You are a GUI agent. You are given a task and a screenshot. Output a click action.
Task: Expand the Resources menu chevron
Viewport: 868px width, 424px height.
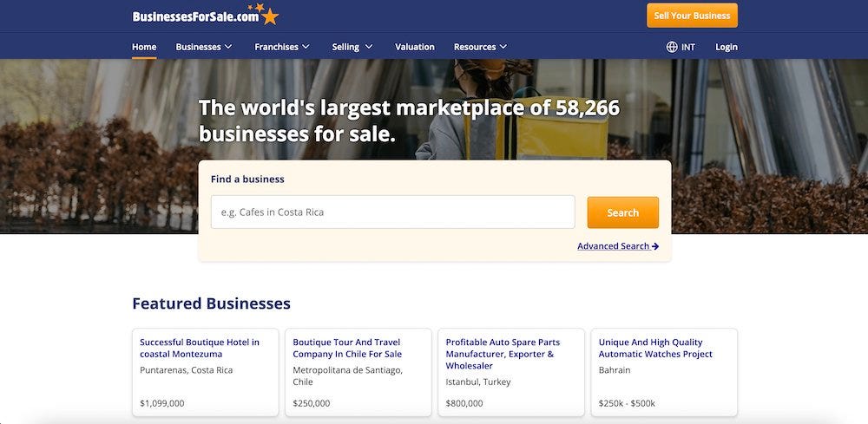click(503, 47)
